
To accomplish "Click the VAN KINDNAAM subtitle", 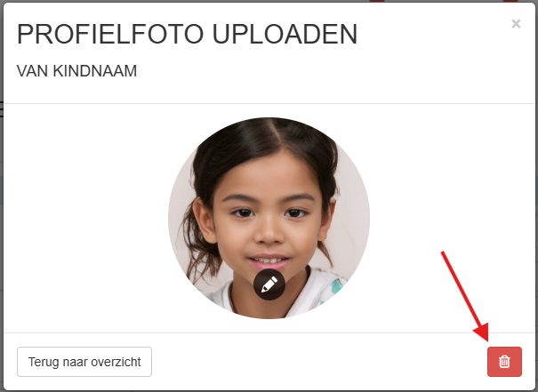I will tap(76, 71).
